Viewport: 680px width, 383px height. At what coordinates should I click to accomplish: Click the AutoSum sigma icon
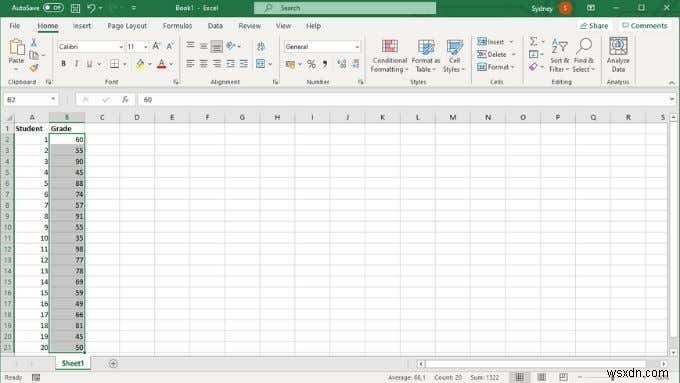tap(533, 41)
